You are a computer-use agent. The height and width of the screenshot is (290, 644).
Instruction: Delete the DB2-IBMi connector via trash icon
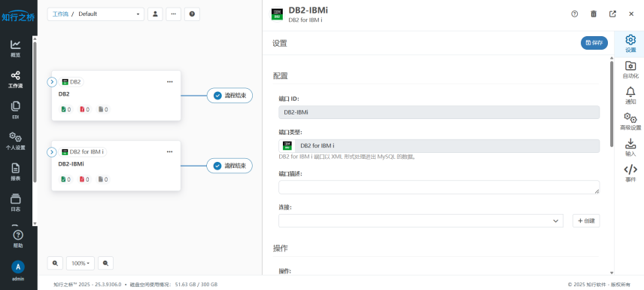click(594, 14)
